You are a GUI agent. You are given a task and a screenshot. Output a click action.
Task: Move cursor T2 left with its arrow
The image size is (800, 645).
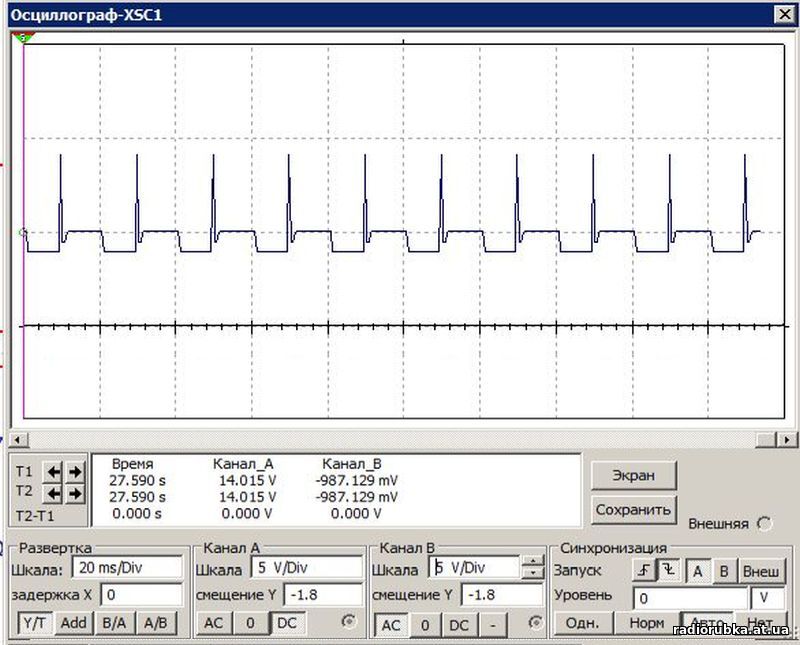[53, 493]
